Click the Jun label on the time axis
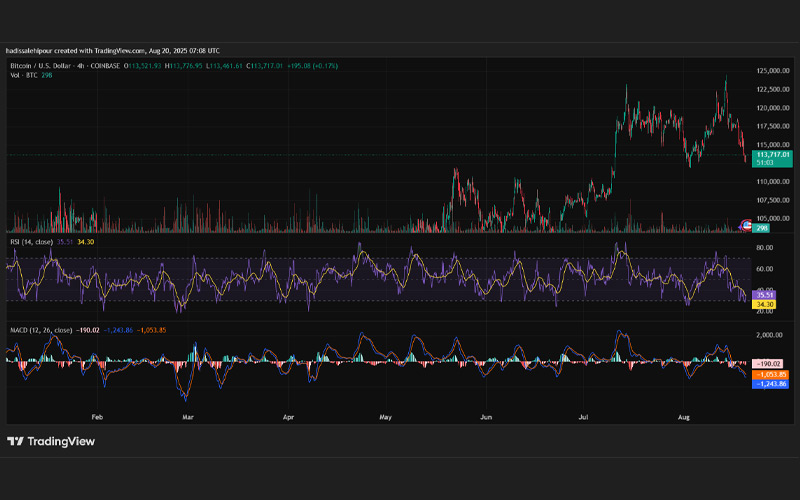The width and height of the screenshot is (800, 500). [486, 417]
